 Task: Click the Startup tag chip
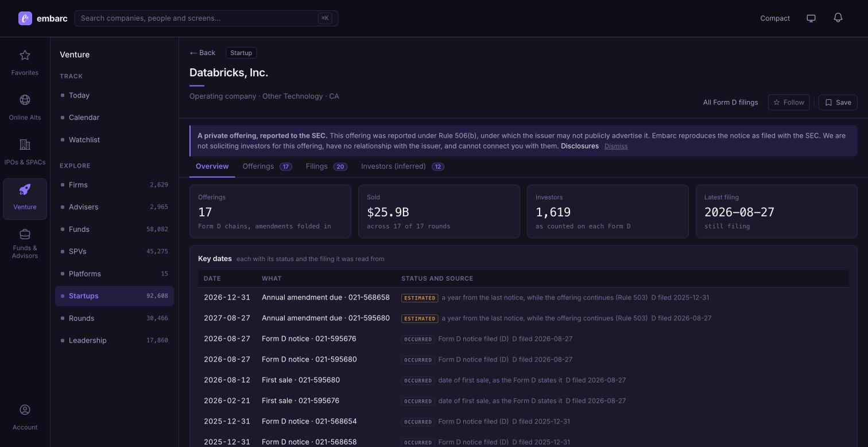pyautogui.click(x=241, y=53)
